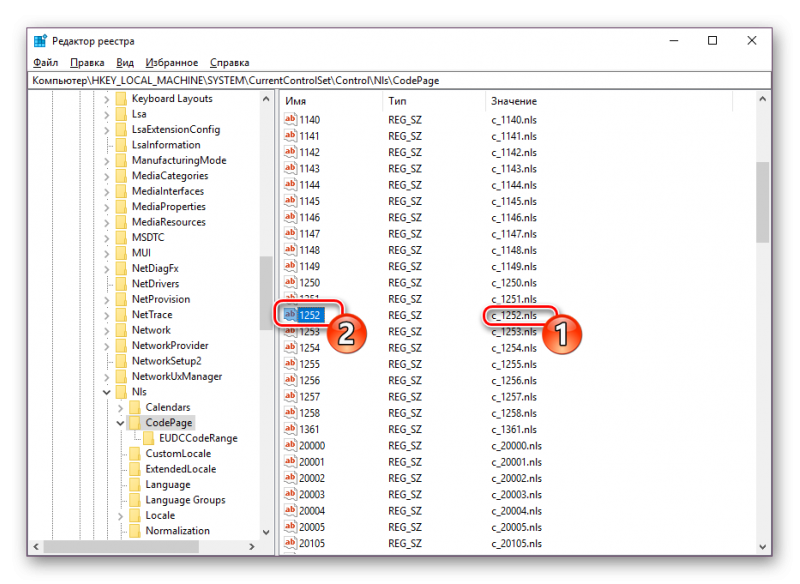This screenshot has height=584, width=800.
Task: Click the folder icon of Normalization
Action: 135,530
